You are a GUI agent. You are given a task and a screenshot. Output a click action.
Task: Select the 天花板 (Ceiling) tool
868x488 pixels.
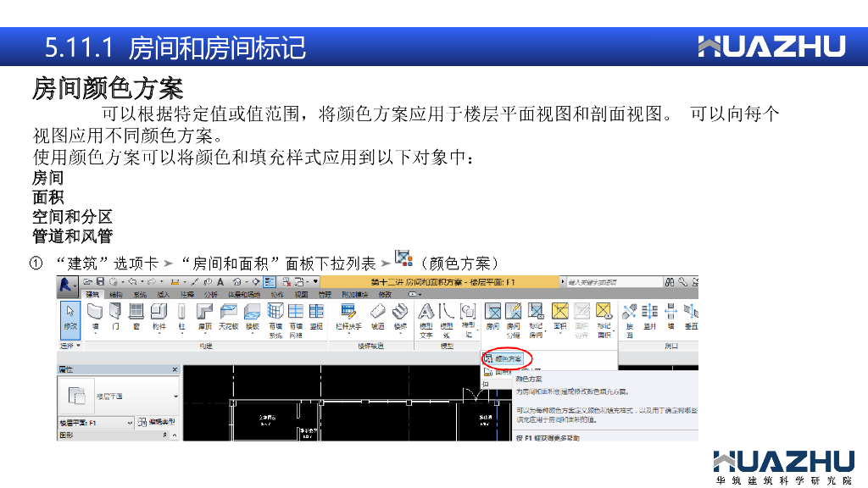[x=228, y=318]
